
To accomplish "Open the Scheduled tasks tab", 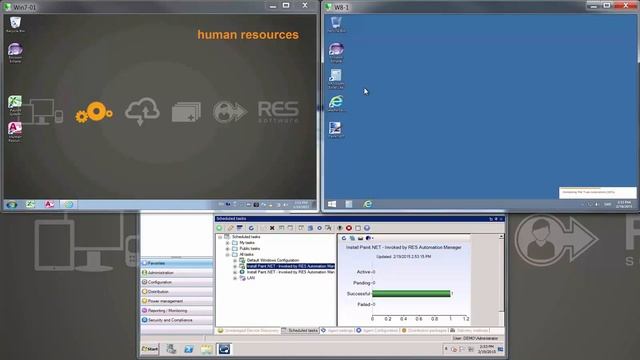I will (300, 330).
